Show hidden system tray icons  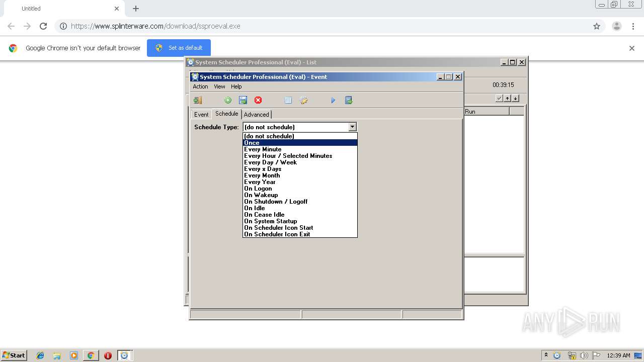click(x=546, y=355)
